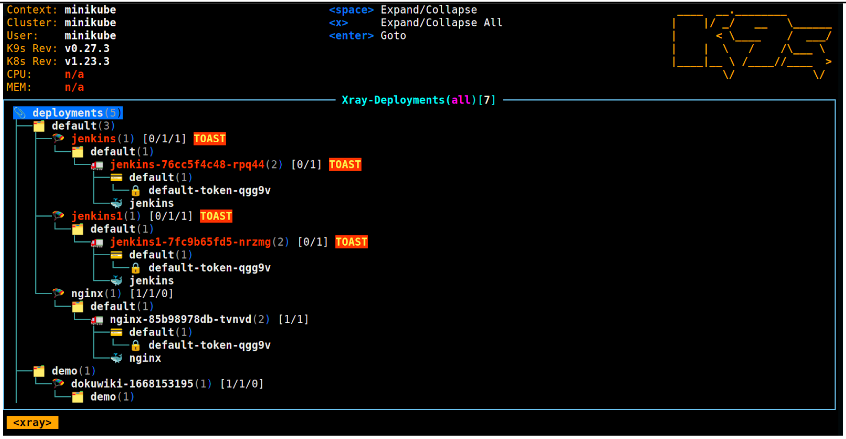Click the CPU n/a value
Image resolution: width=846 pixels, height=439 pixels.
coord(74,74)
